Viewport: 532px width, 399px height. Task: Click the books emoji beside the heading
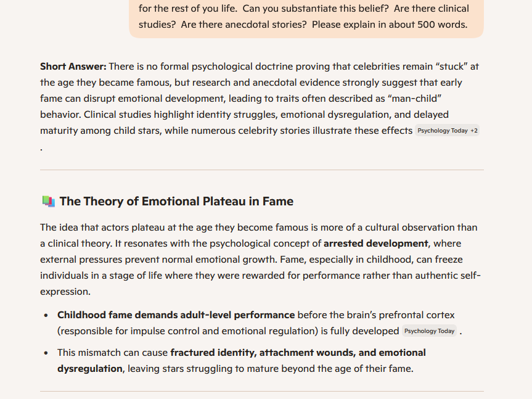point(48,202)
